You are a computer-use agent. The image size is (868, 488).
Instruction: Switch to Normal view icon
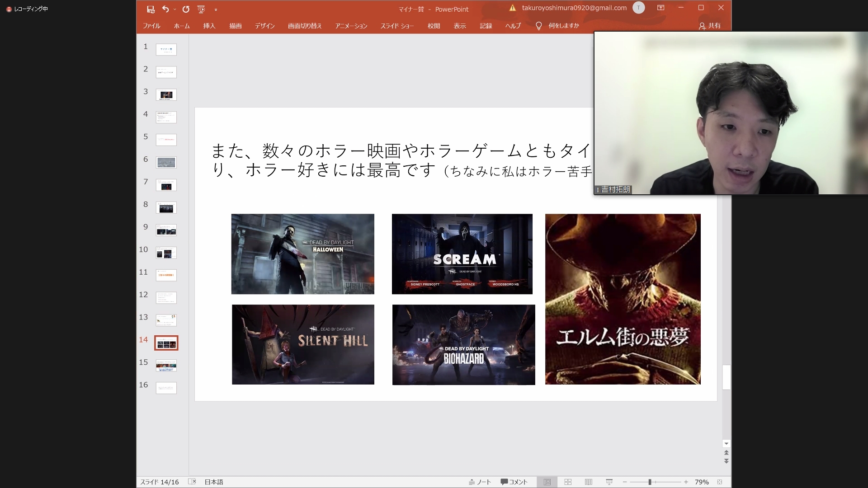click(x=547, y=482)
